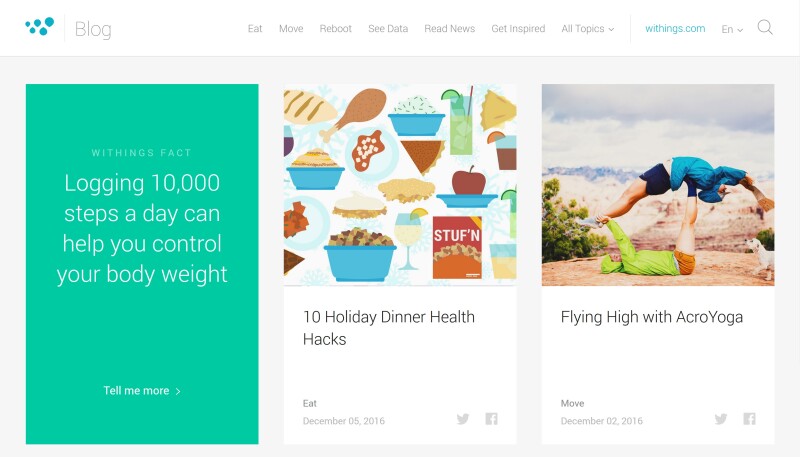The image size is (800, 457).
Task: Open Read News section
Action: click(x=449, y=29)
